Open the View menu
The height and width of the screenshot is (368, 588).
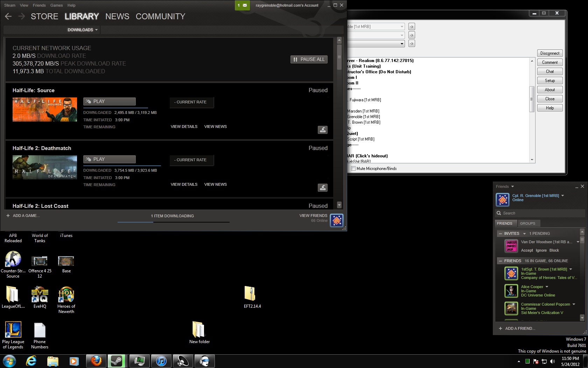coord(24,5)
